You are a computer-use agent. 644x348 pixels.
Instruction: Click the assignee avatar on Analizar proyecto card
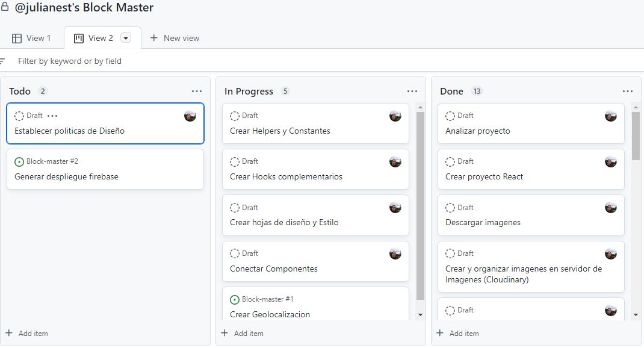point(611,116)
